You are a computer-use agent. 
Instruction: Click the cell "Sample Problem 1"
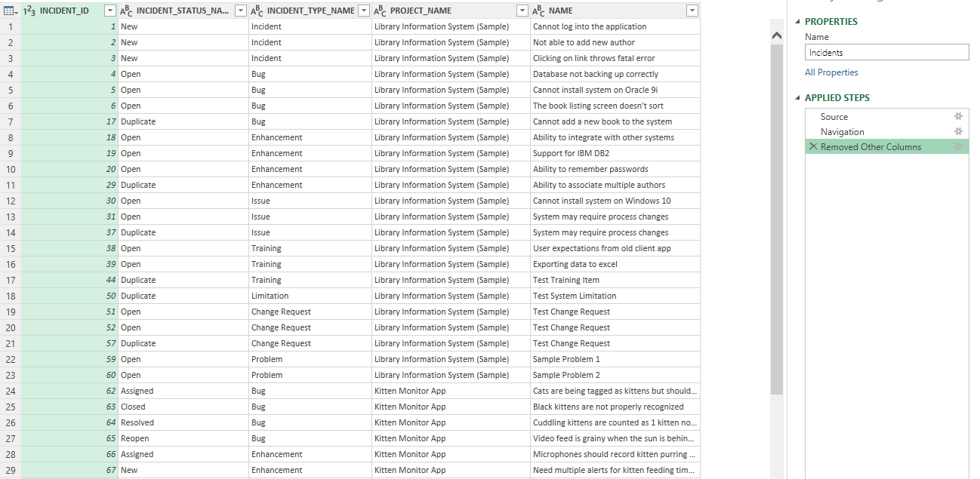click(615, 359)
